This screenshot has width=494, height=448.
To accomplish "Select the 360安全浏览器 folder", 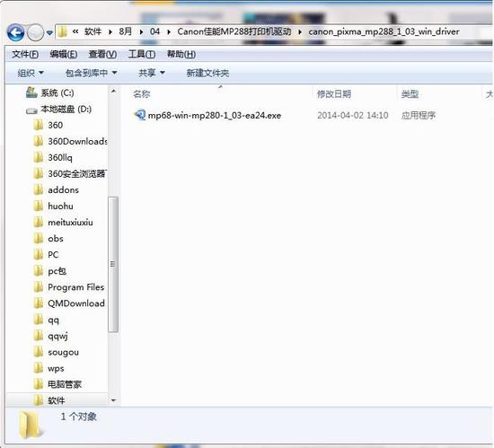I will pos(77,173).
